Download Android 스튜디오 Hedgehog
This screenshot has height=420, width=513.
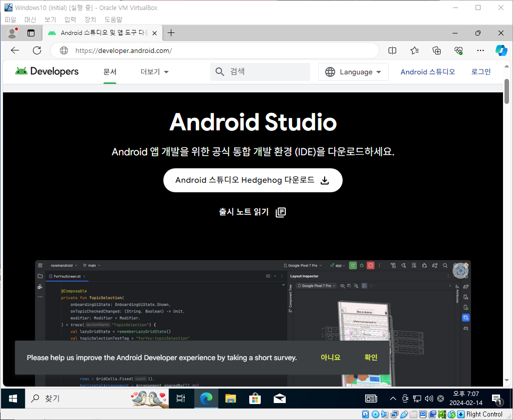point(253,180)
